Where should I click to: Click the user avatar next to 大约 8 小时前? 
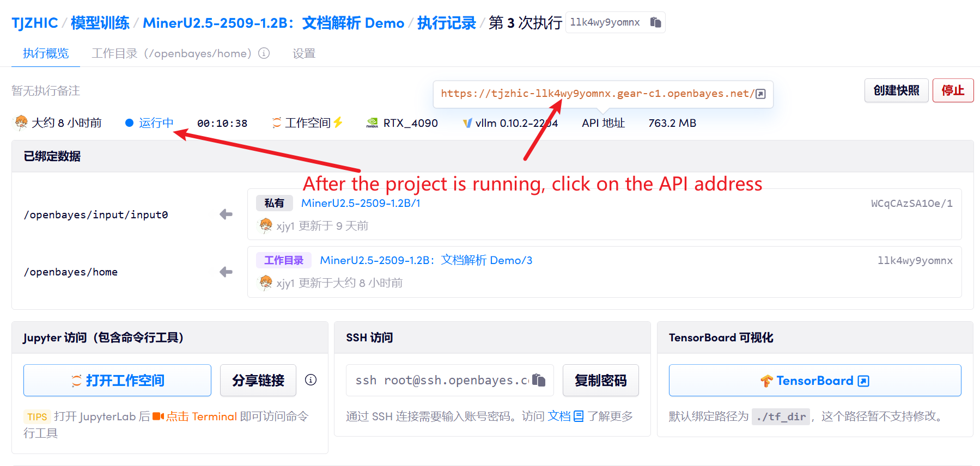click(21, 122)
